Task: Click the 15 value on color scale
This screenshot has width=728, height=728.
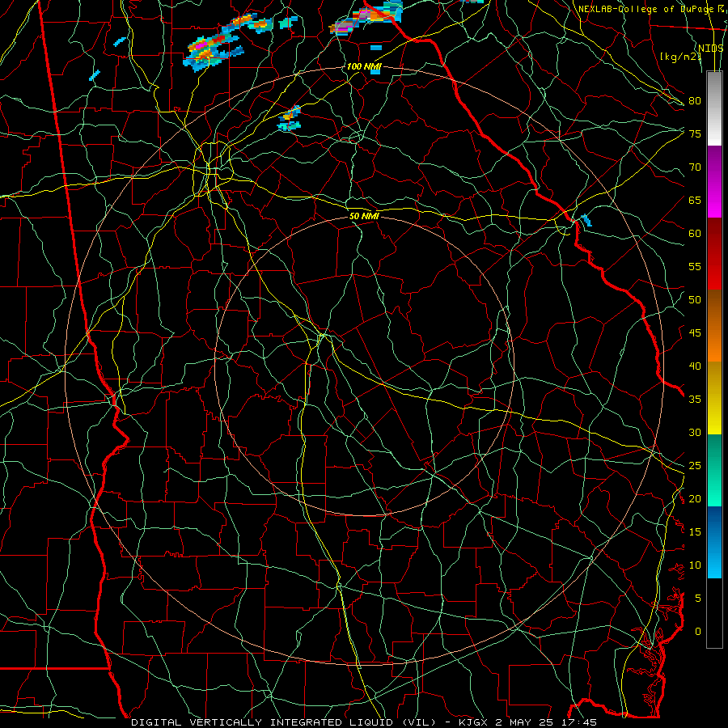Action: (x=695, y=532)
